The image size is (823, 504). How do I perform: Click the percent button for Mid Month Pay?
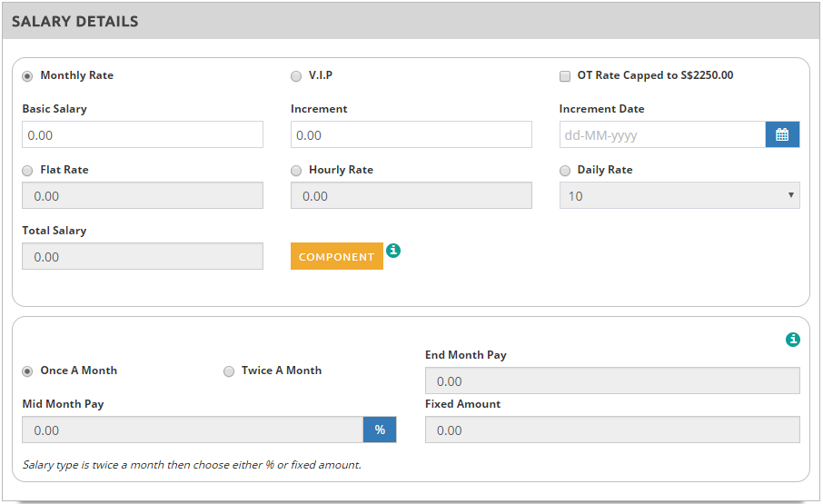pos(380,430)
